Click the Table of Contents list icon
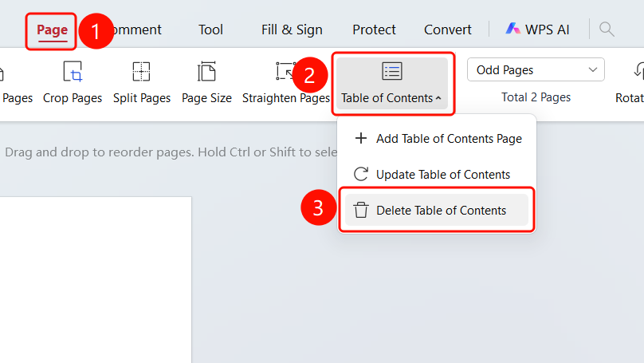The height and width of the screenshot is (363, 644). pos(392,71)
